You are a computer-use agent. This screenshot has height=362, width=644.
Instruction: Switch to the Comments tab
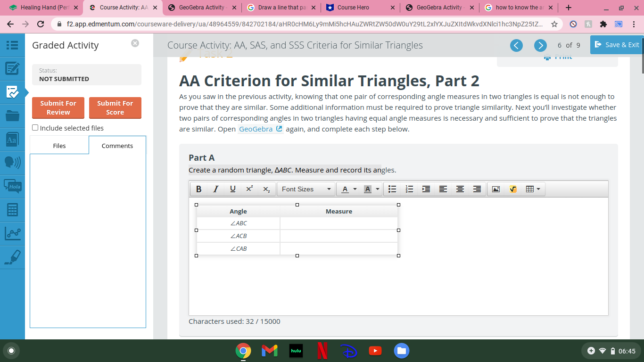[117, 146]
